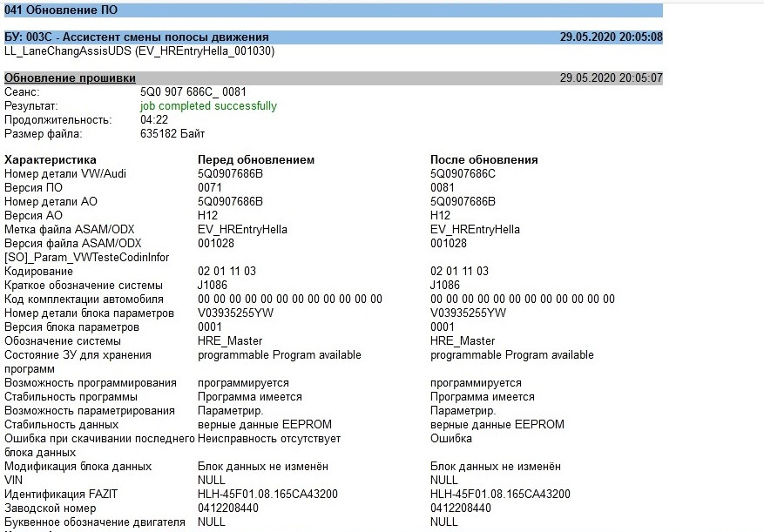The width and height of the screenshot is (764, 532).
Task: Click 'Возможность параметрирования' row label
Action: coord(89,411)
